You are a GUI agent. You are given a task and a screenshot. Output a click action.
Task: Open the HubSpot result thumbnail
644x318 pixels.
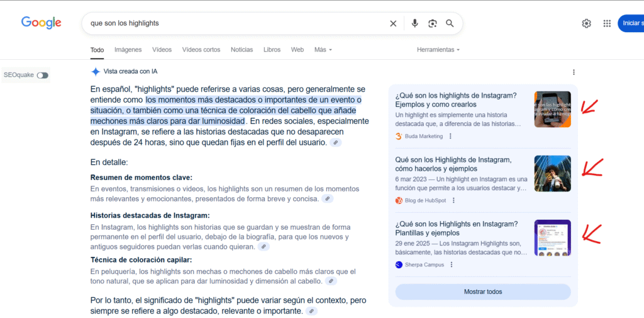pos(552,174)
